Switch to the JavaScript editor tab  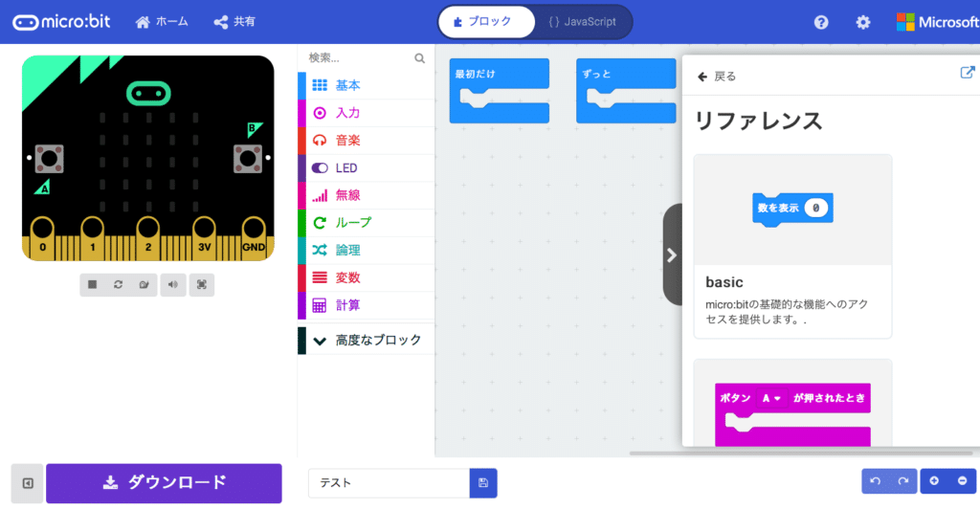(x=583, y=22)
